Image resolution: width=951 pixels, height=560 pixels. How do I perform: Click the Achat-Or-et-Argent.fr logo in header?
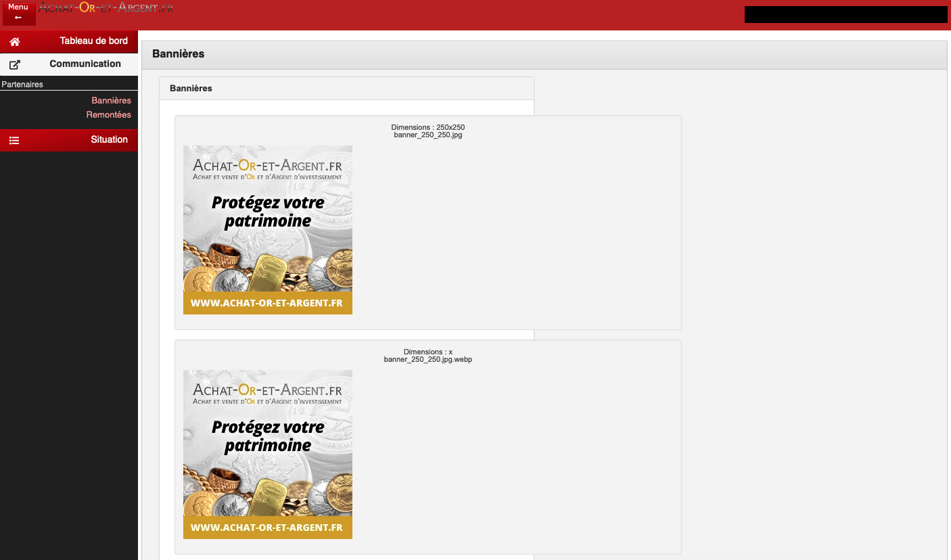tap(106, 8)
